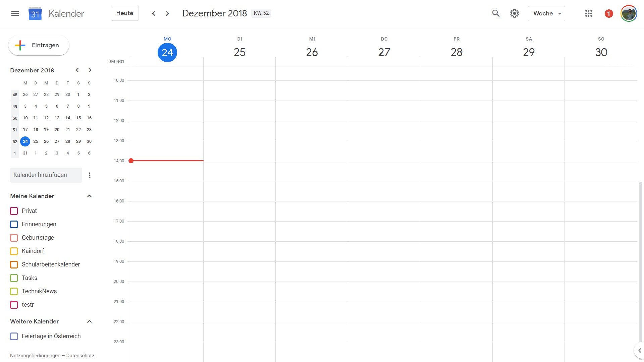Image resolution: width=644 pixels, height=362 pixels.
Task: Toggle Feiertage in Österreich checkbox
Action: click(x=14, y=336)
